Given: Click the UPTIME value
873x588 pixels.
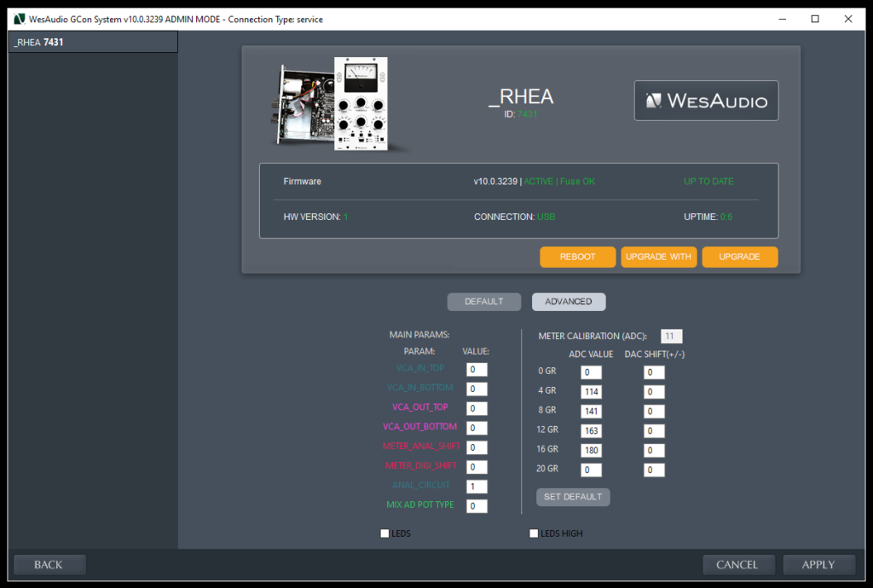Looking at the screenshot, I should pos(726,217).
